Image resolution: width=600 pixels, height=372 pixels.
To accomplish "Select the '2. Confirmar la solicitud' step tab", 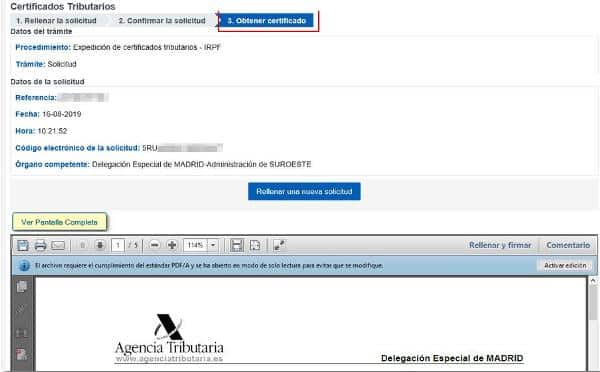I will point(162,21).
